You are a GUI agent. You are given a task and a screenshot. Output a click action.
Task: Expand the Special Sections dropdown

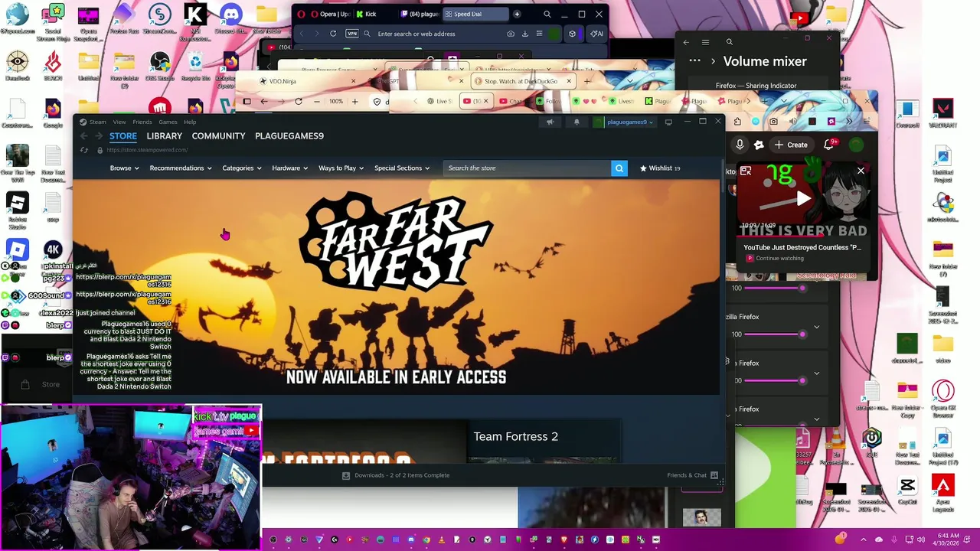pos(401,168)
